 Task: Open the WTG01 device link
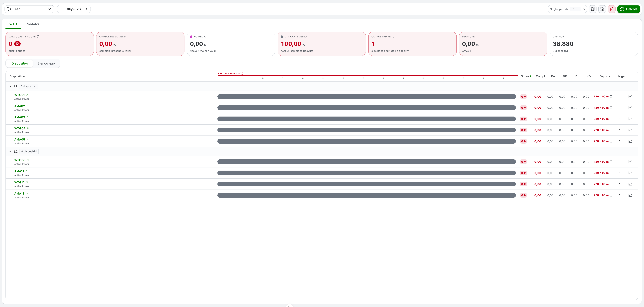pyautogui.click(x=21, y=95)
